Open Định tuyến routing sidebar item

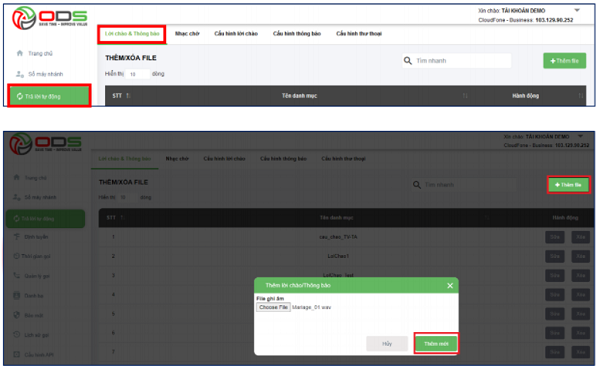31,237
